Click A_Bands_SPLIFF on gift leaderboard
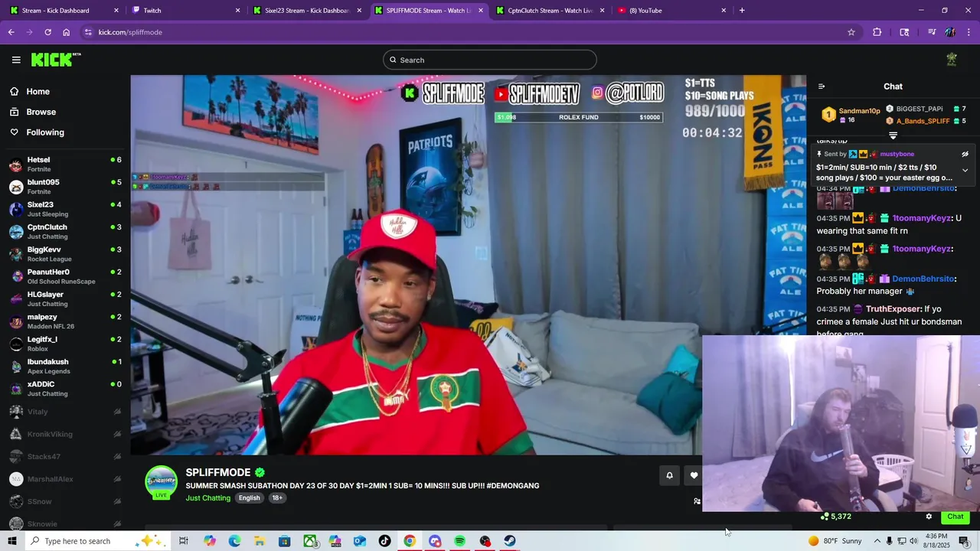Image resolution: width=980 pixels, height=551 pixels. 923,121
